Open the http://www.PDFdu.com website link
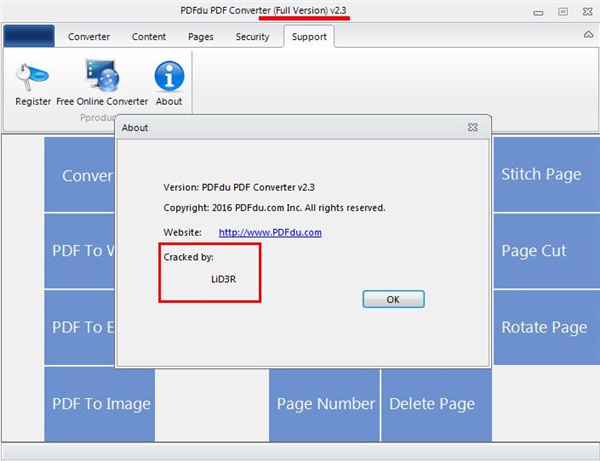Viewport: 600px width, 461px height. [270, 232]
